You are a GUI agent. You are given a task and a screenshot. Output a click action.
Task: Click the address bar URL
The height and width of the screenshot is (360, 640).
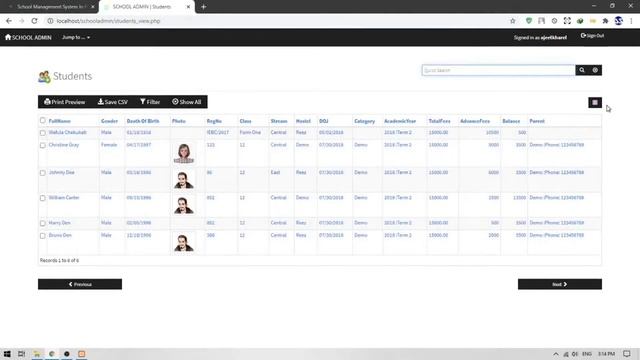(108, 21)
